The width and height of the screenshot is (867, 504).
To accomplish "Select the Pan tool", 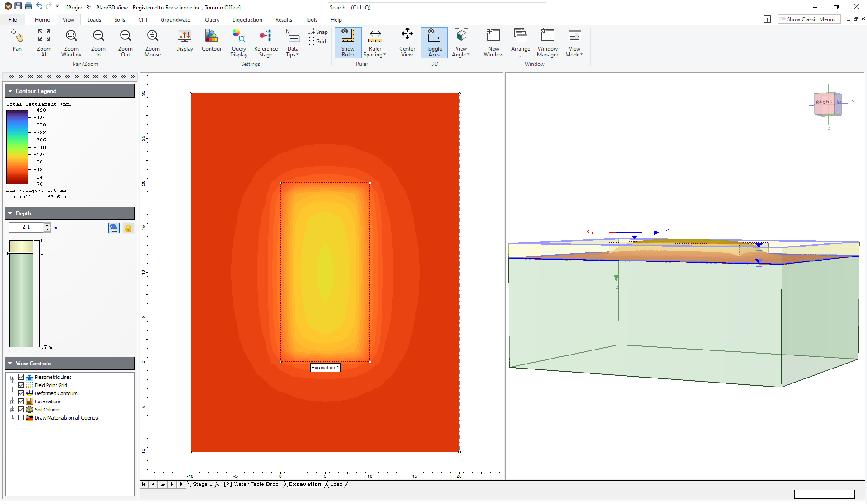I will pyautogui.click(x=17, y=42).
